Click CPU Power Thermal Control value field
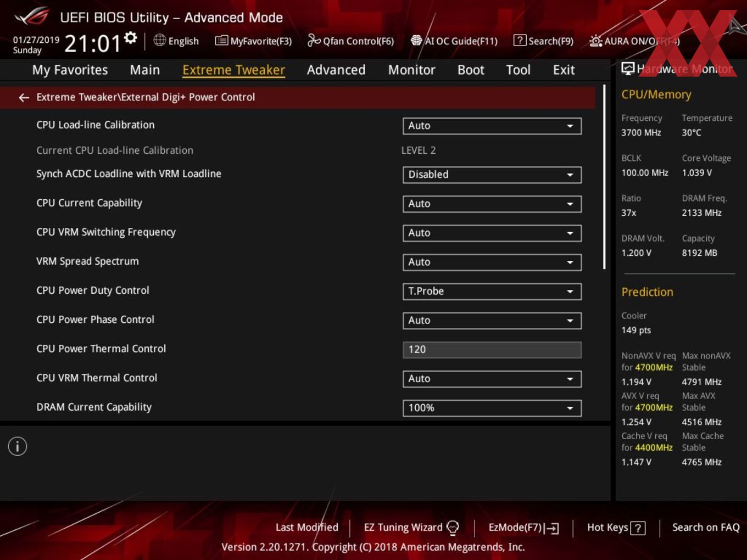 (x=492, y=349)
